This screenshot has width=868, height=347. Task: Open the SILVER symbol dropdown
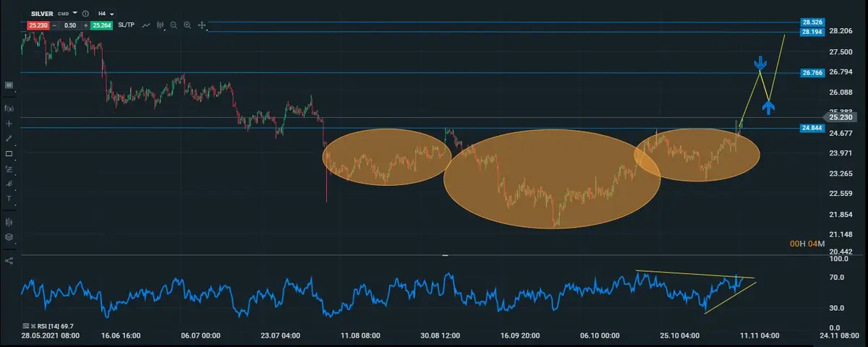[x=75, y=13]
